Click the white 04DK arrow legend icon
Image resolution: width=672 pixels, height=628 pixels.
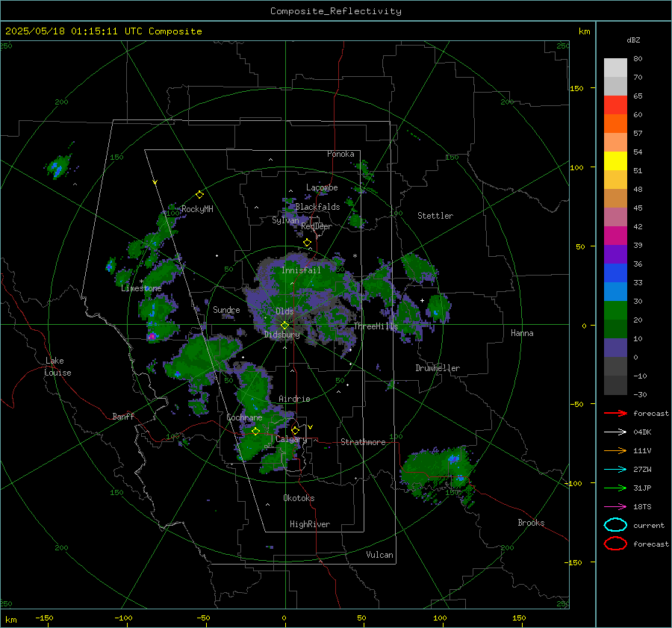pyautogui.click(x=615, y=432)
